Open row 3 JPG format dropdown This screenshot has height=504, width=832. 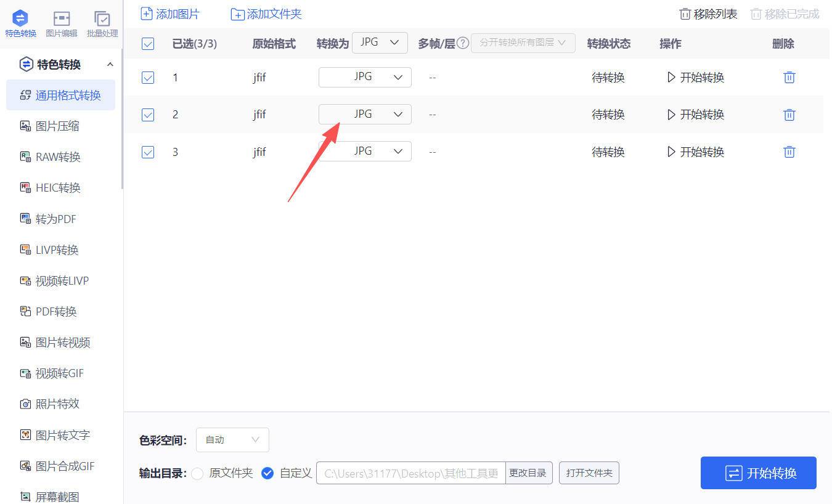point(365,152)
